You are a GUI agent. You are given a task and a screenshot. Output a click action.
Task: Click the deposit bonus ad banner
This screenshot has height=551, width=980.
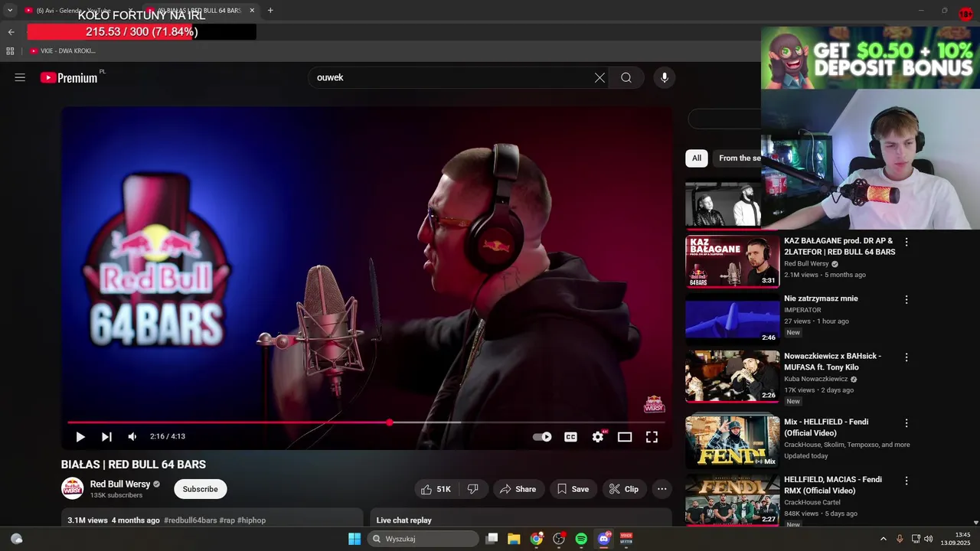871,58
